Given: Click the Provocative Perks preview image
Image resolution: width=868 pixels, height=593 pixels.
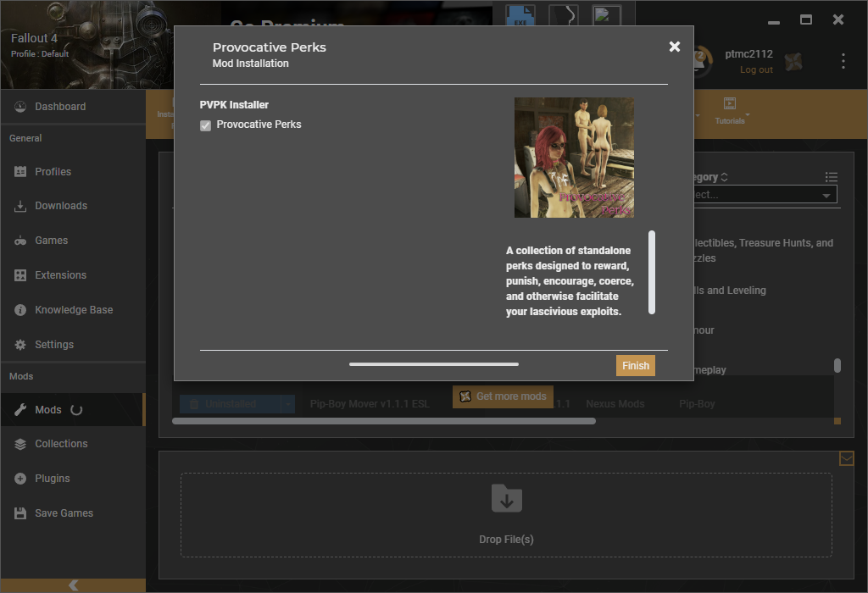Looking at the screenshot, I should (x=574, y=158).
